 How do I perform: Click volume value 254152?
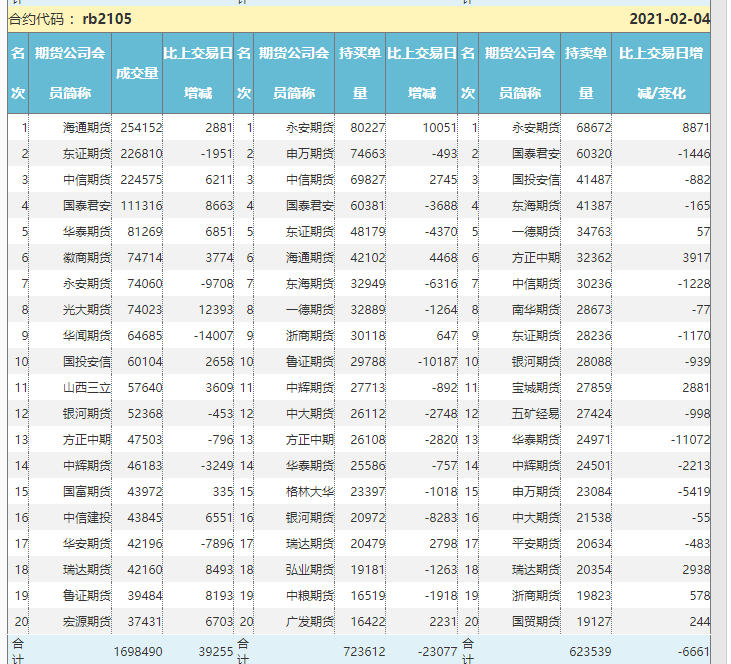click(x=141, y=128)
